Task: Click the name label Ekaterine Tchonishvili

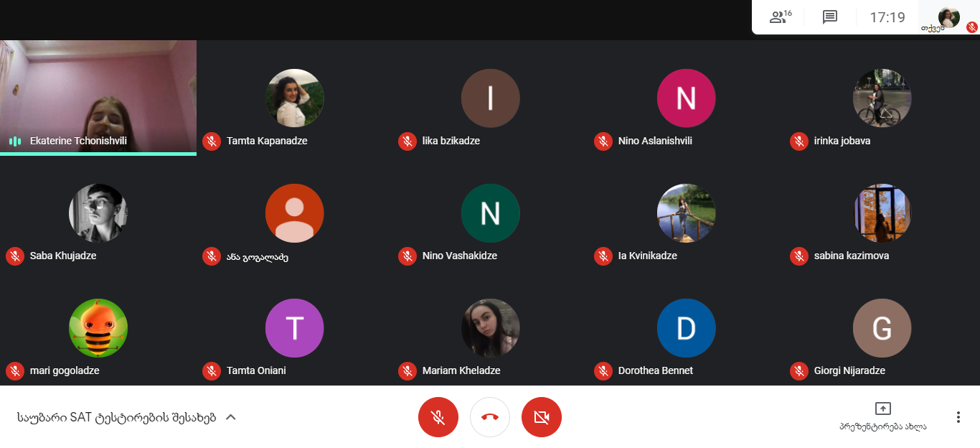Action: pyautogui.click(x=79, y=141)
